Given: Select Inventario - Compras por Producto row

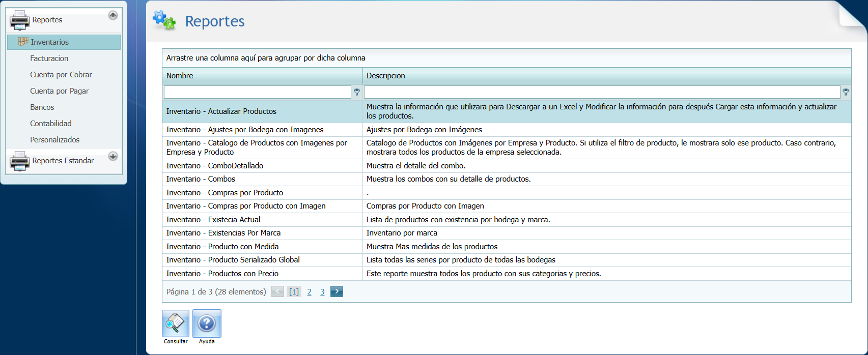Looking at the screenshot, I should point(507,193).
